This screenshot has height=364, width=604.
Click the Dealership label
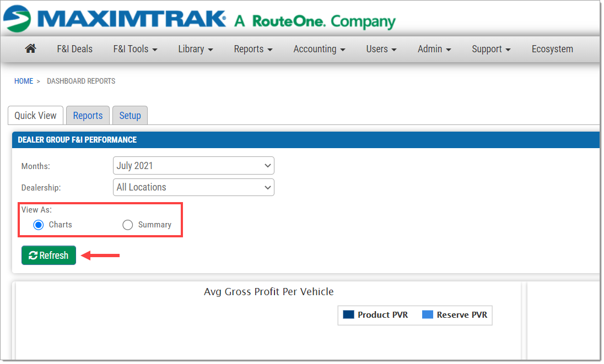point(41,188)
